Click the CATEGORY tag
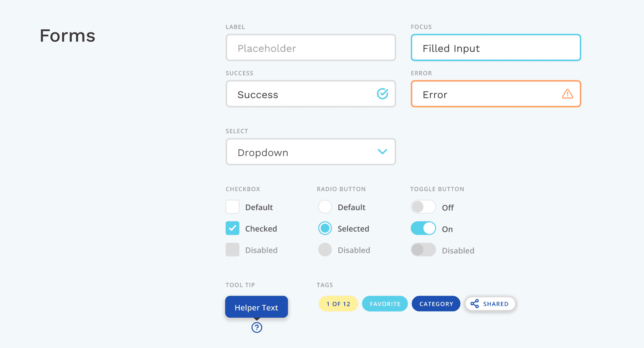The image size is (644, 348). 436,304
